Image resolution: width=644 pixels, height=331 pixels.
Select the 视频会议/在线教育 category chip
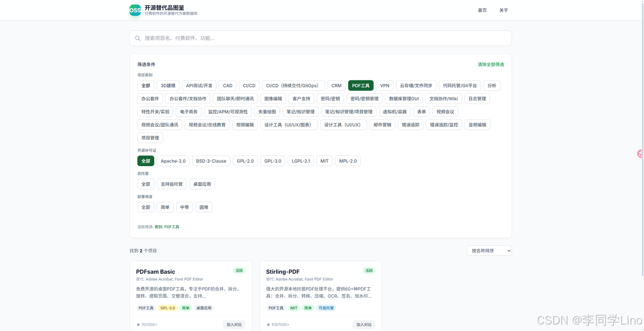point(207,125)
